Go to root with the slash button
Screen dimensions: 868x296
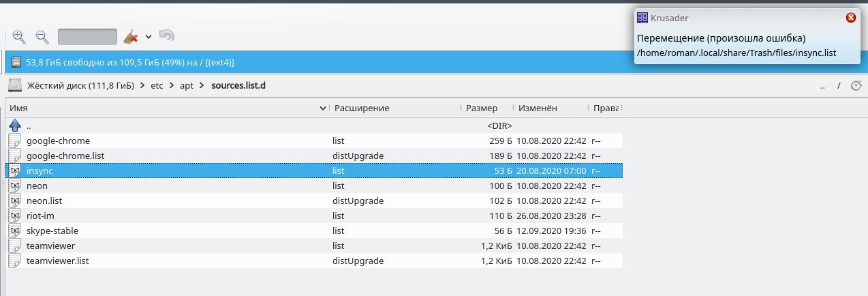839,86
